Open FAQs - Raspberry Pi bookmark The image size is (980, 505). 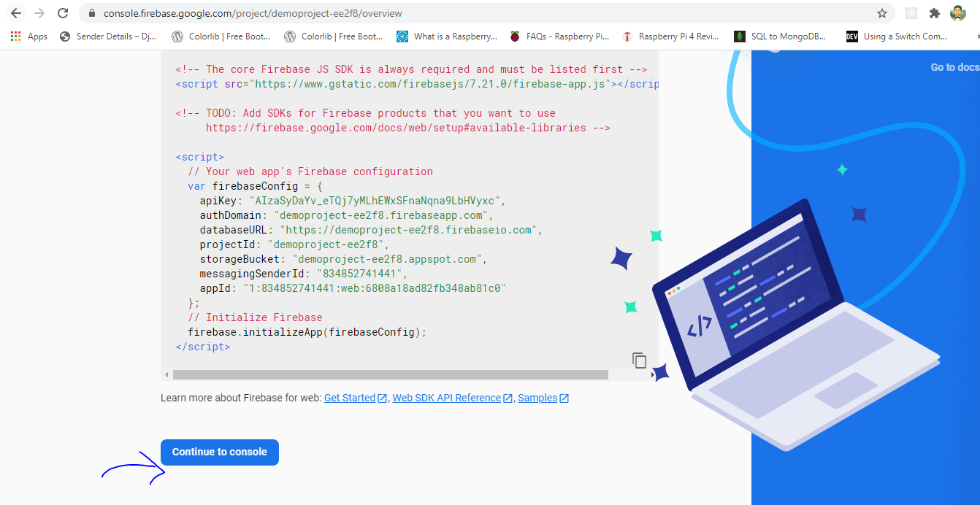coord(559,36)
